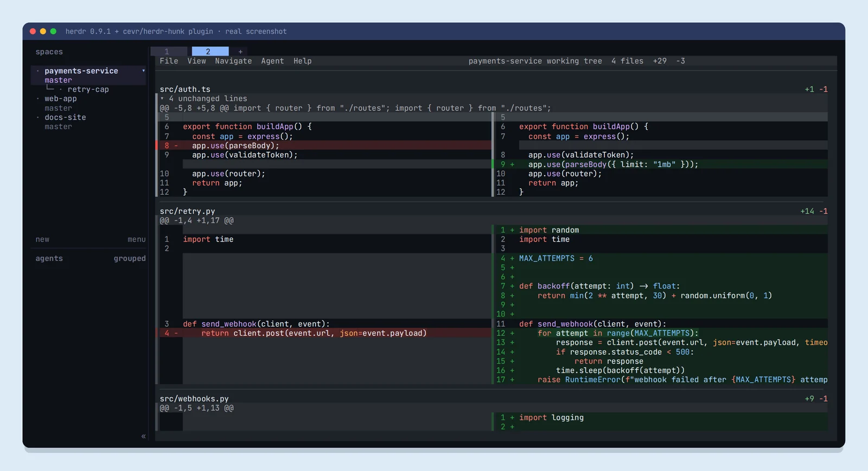Click the def backoff added line

coord(660,287)
